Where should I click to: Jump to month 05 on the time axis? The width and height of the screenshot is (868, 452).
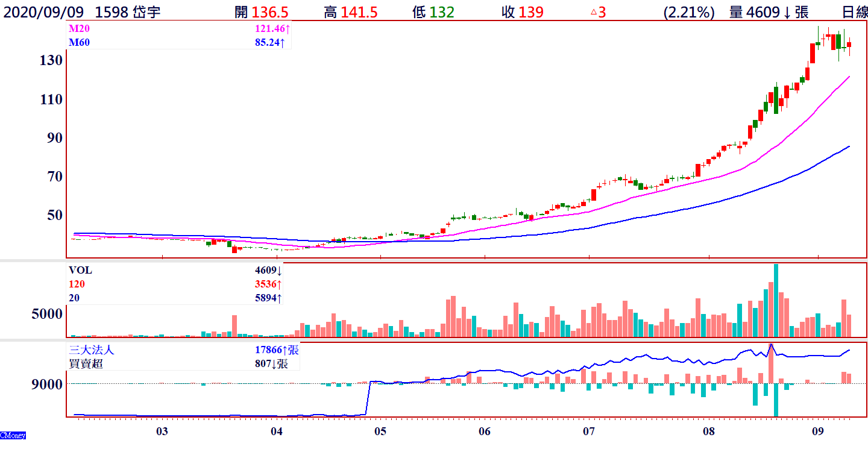(x=380, y=432)
